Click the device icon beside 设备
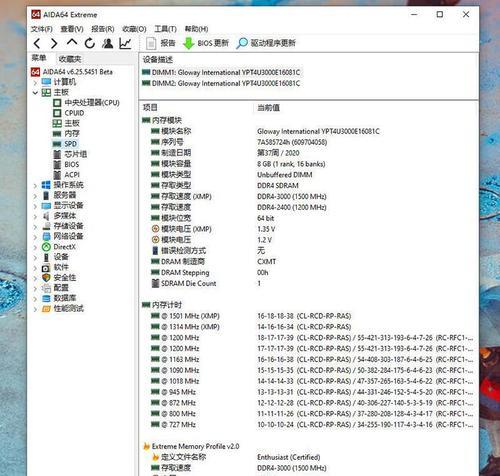This screenshot has height=476, width=500. [x=46, y=257]
